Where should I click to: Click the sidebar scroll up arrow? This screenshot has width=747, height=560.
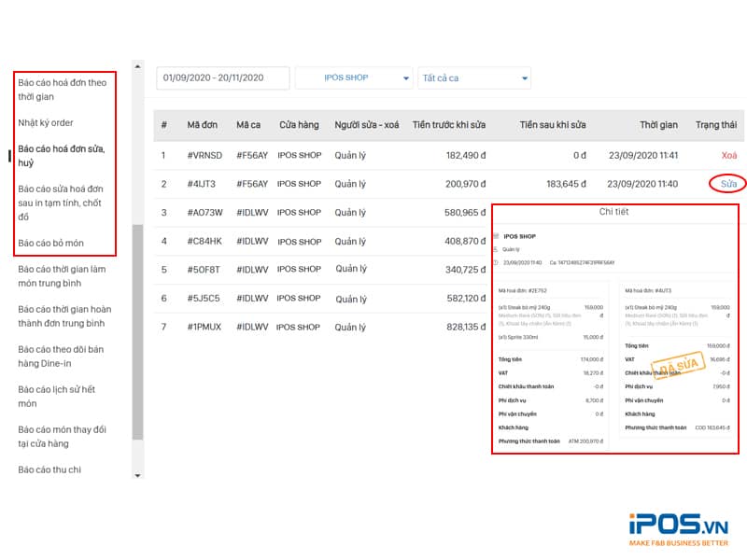click(138, 66)
